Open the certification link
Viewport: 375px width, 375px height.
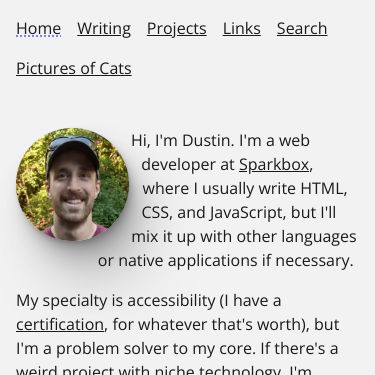(x=60, y=325)
